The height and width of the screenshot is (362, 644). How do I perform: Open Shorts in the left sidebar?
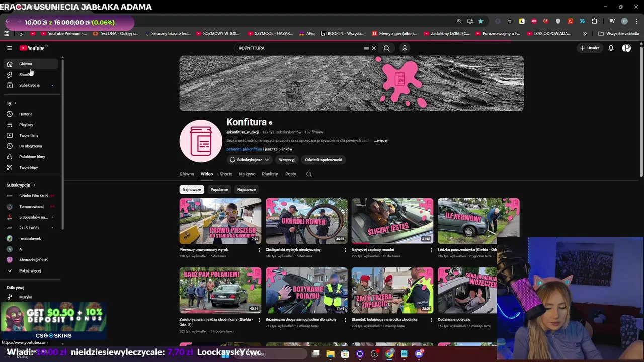[x=31, y=74]
